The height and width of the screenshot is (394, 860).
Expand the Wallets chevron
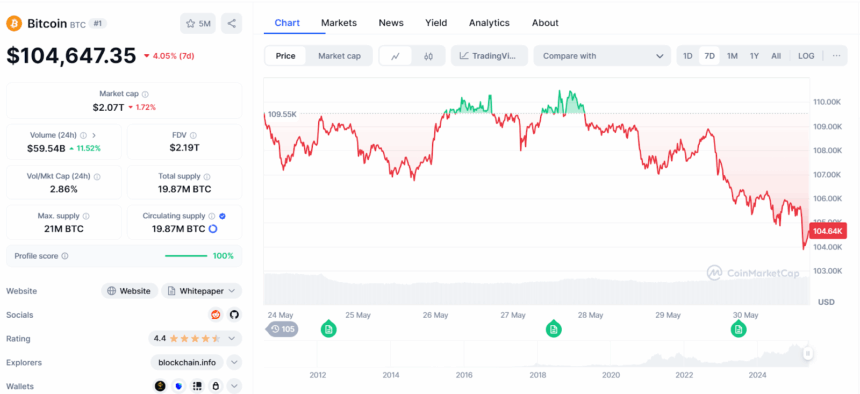point(234,386)
